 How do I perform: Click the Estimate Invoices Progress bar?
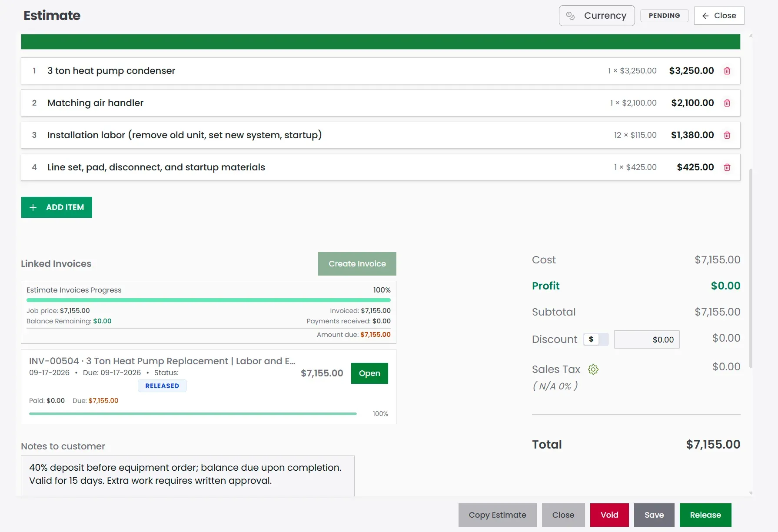tap(209, 300)
